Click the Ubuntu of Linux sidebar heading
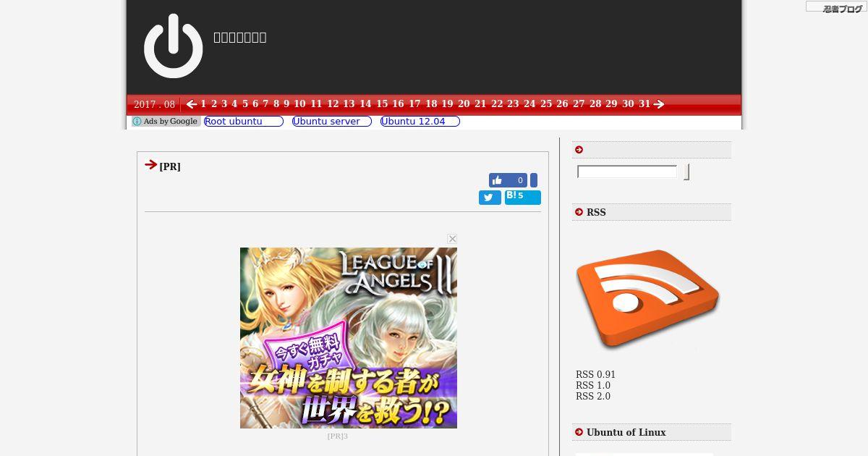 [626, 432]
